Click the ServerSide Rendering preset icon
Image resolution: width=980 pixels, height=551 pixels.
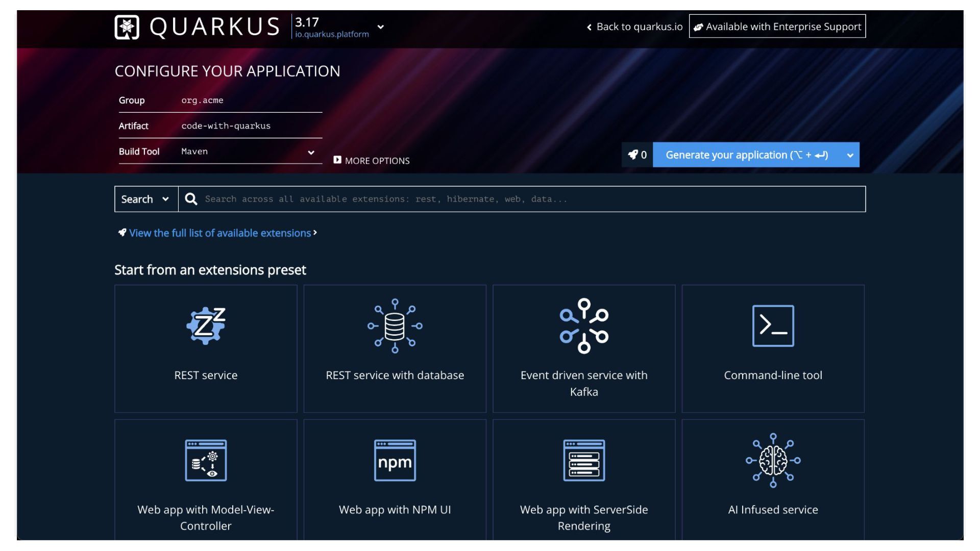[584, 460]
